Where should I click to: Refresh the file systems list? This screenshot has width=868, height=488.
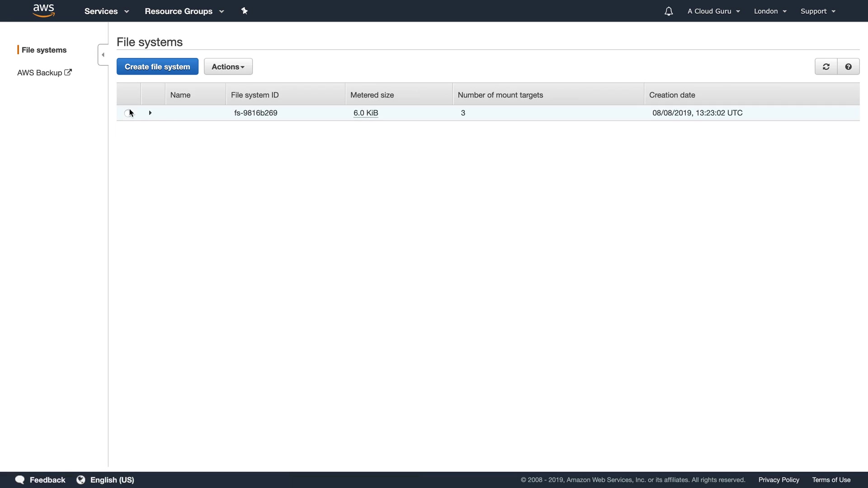(x=826, y=67)
